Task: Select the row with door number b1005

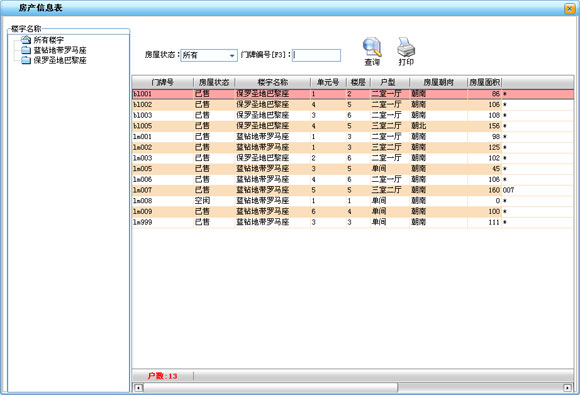Action: [353, 126]
